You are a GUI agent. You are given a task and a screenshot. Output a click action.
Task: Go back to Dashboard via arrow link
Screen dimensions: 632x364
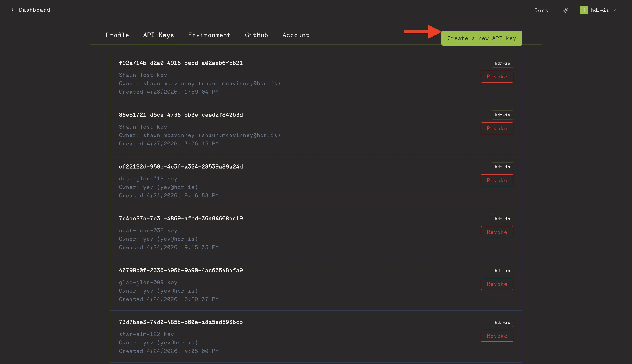pyautogui.click(x=31, y=10)
